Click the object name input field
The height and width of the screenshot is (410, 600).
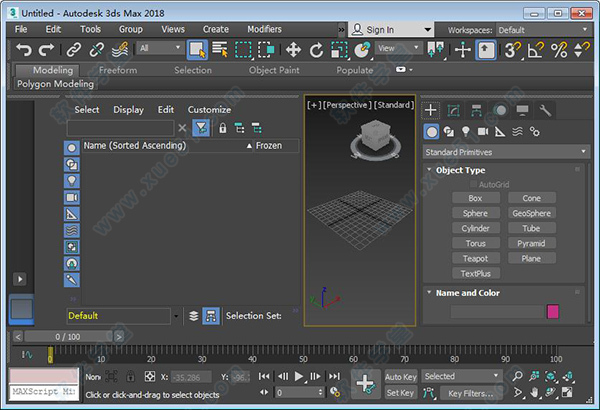point(497,312)
